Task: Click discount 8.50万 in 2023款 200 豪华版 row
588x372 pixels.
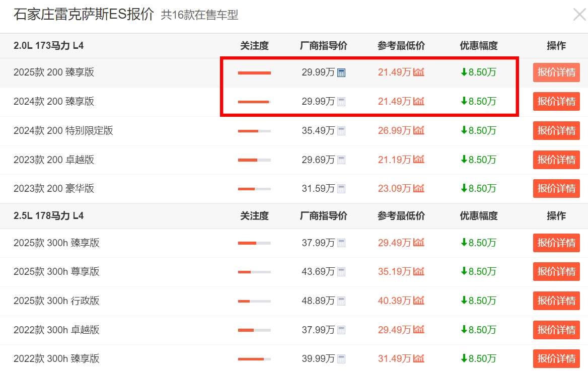Action: point(478,189)
